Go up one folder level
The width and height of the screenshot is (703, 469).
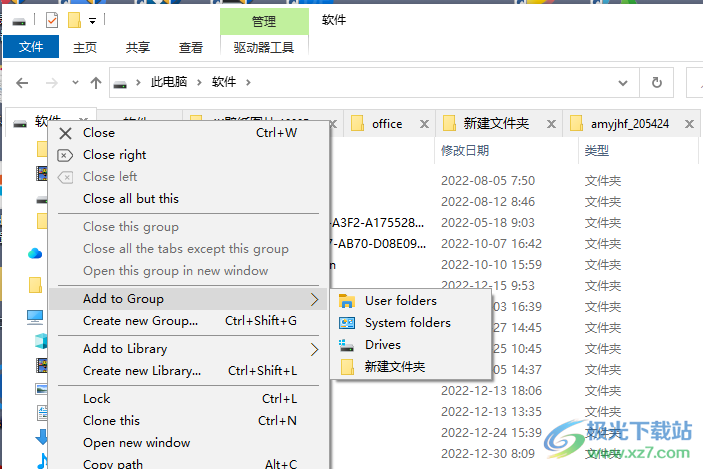[95, 83]
